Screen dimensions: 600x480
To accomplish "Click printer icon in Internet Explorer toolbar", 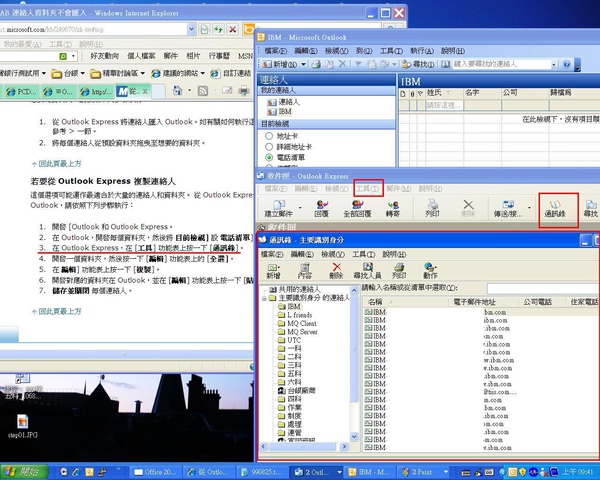I will [x=244, y=91].
